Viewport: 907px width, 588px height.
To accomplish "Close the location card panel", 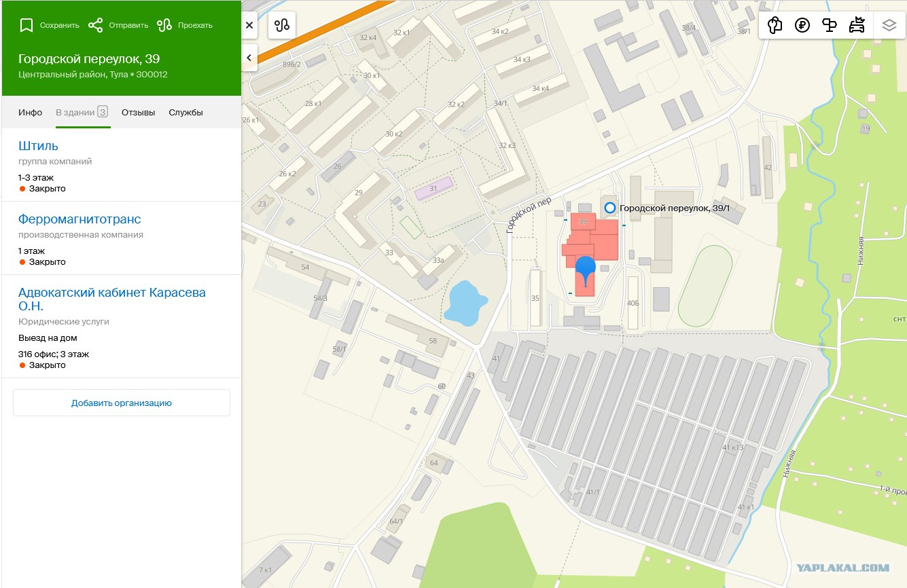I will (x=249, y=25).
